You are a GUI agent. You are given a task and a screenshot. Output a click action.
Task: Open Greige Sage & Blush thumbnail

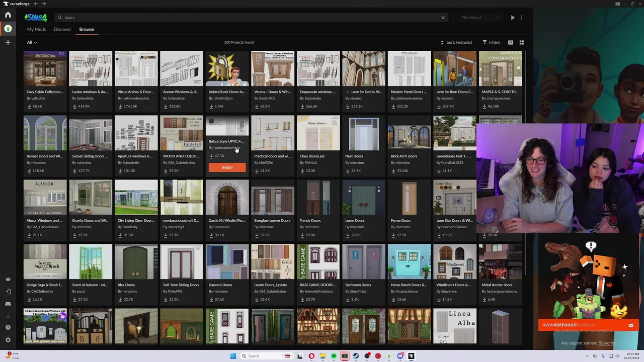(x=45, y=262)
